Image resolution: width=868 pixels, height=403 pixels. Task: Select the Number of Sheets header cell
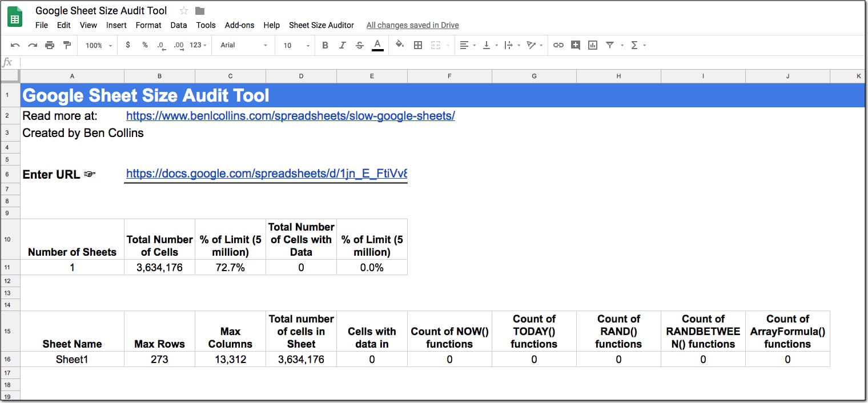72,239
